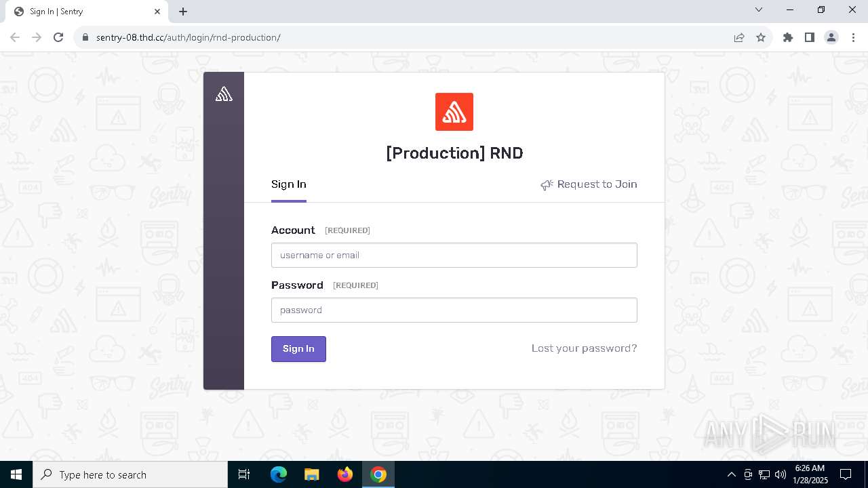Share this page using the share icon
Viewport: 868px width, 488px height.
click(739, 37)
